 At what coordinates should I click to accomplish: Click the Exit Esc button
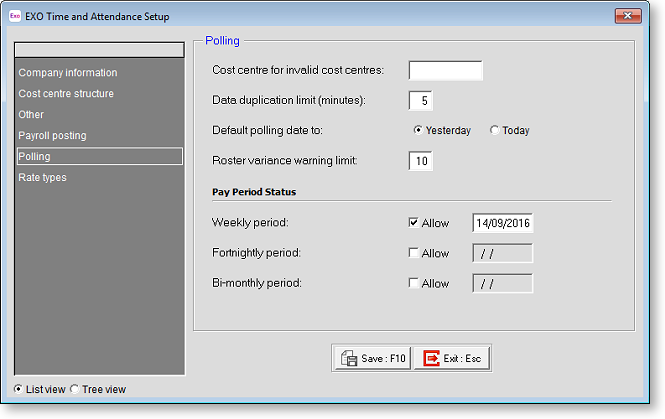(453, 358)
